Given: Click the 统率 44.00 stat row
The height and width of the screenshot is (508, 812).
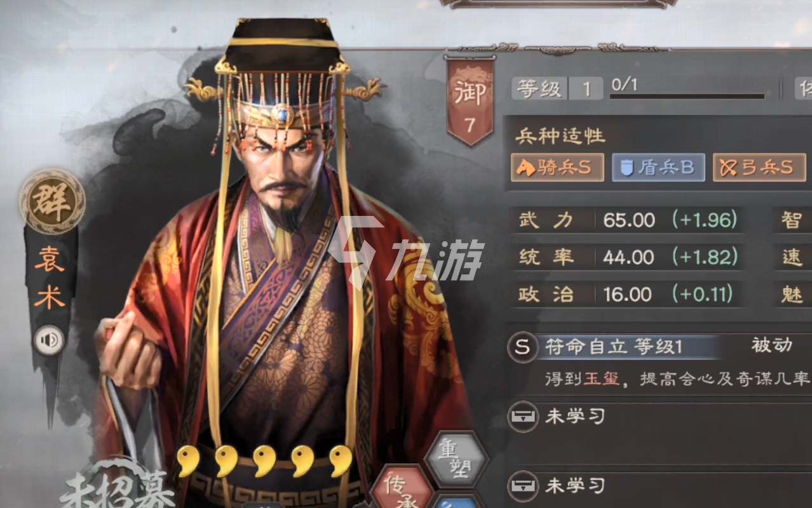Looking at the screenshot, I should point(627,257).
